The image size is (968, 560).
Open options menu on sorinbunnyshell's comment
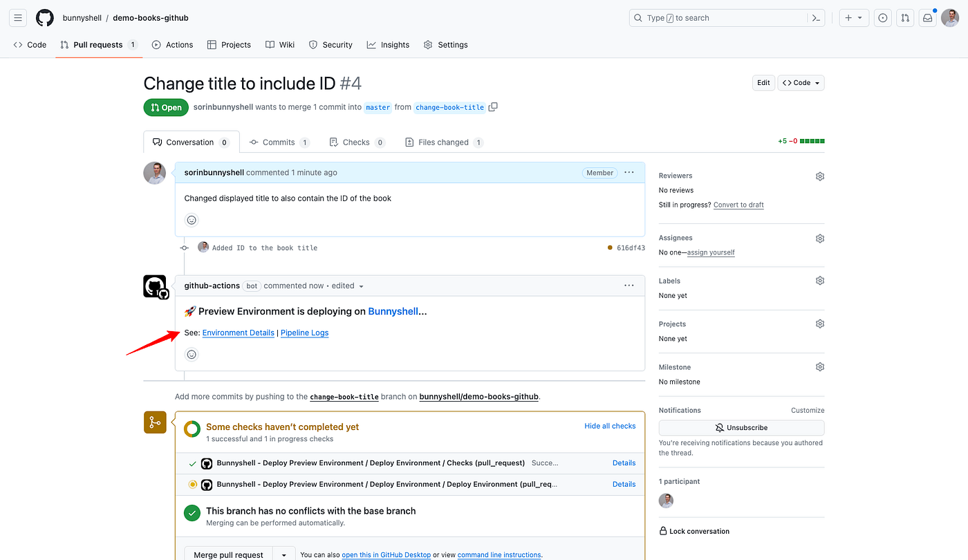tap(629, 172)
